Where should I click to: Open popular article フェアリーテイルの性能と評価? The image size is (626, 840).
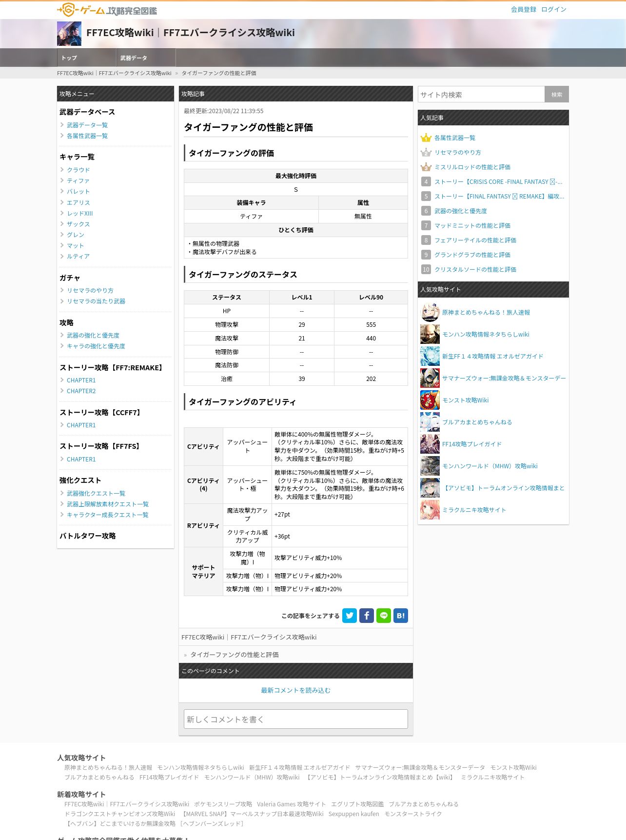tap(475, 240)
